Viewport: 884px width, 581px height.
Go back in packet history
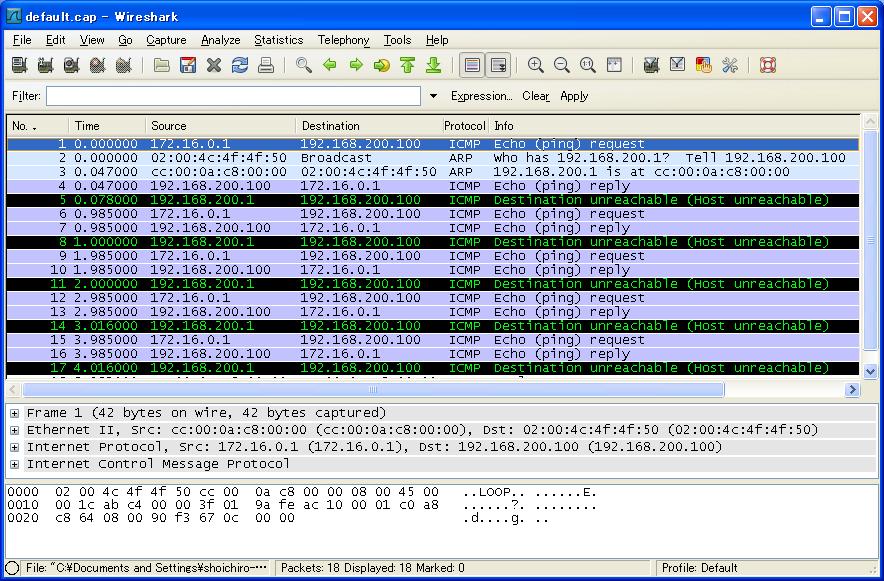(330, 65)
